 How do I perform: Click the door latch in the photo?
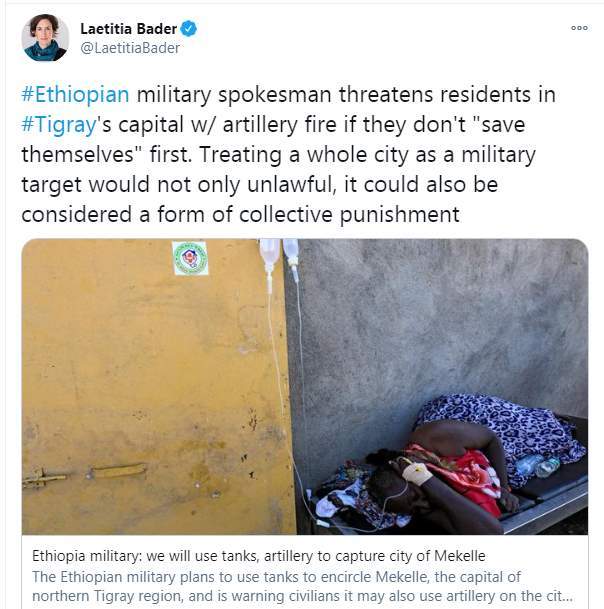[x=85, y=474]
